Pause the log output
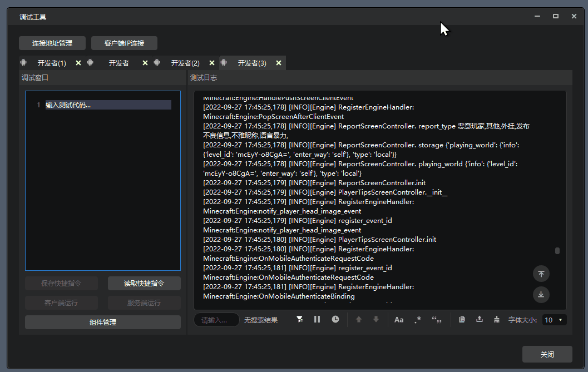Image resolution: width=588 pixels, height=372 pixels. tap(317, 320)
